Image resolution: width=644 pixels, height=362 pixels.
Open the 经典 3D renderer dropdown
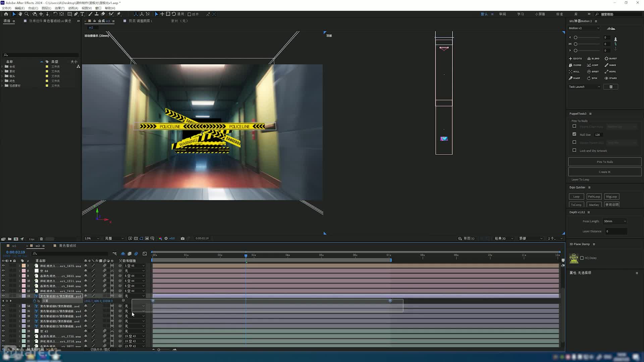point(504,239)
